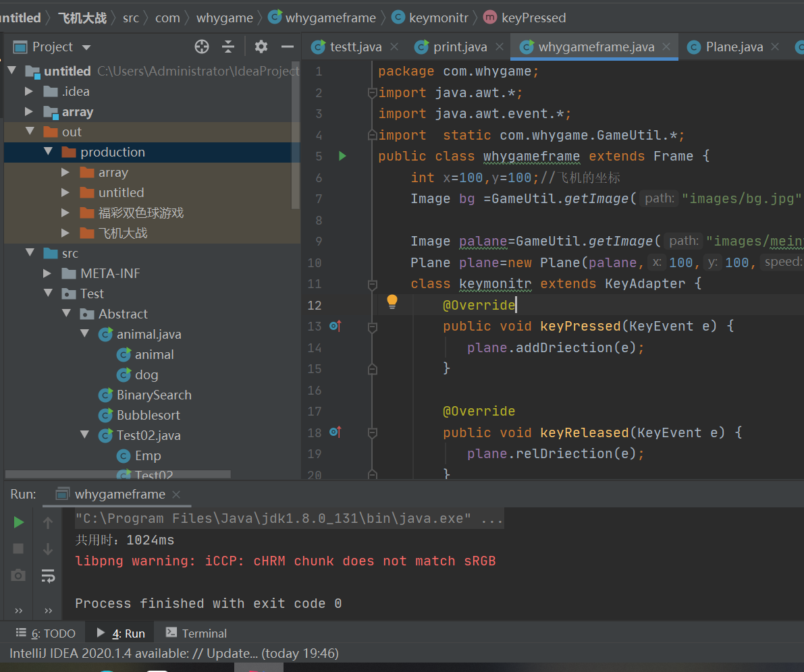This screenshot has width=804, height=672.
Task: Open the Project view dropdown
Action: (86, 48)
